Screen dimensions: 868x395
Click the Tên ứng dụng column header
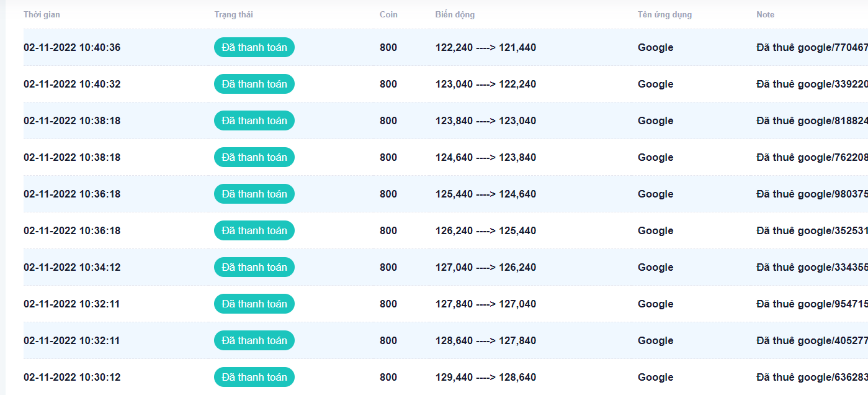[x=664, y=14]
